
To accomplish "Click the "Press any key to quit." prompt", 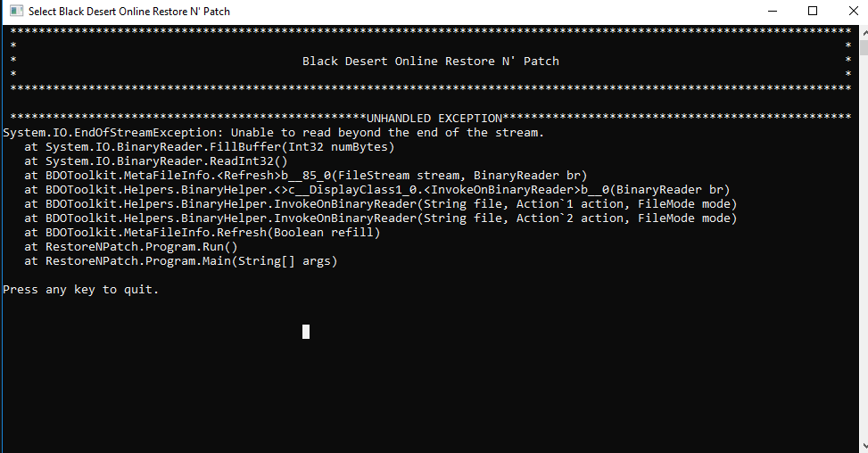I will point(80,290).
